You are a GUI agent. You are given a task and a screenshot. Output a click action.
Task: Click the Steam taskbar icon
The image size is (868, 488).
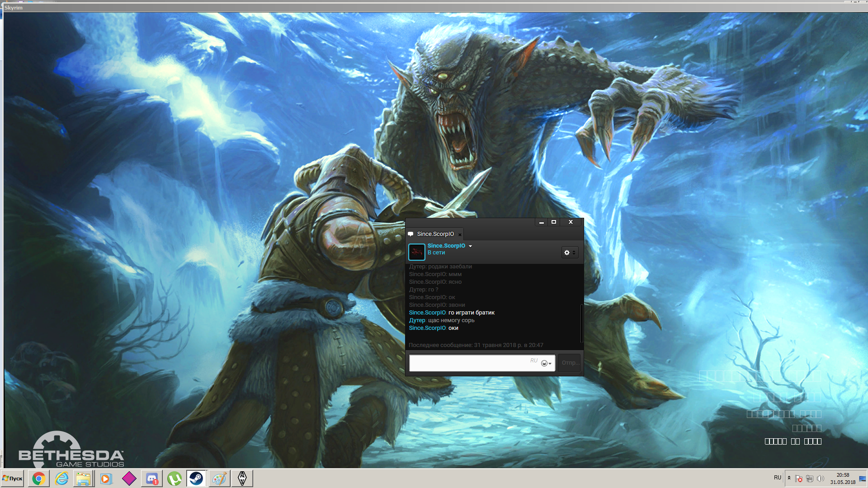click(x=197, y=479)
